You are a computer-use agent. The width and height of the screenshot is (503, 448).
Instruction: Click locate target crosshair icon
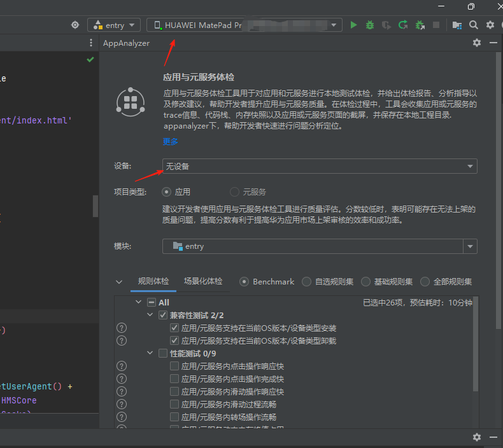[75, 25]
